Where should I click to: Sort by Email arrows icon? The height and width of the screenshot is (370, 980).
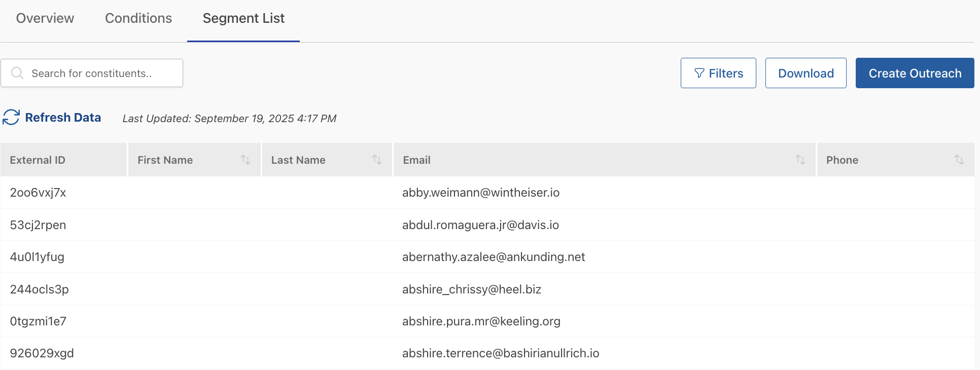click(800, 160)
